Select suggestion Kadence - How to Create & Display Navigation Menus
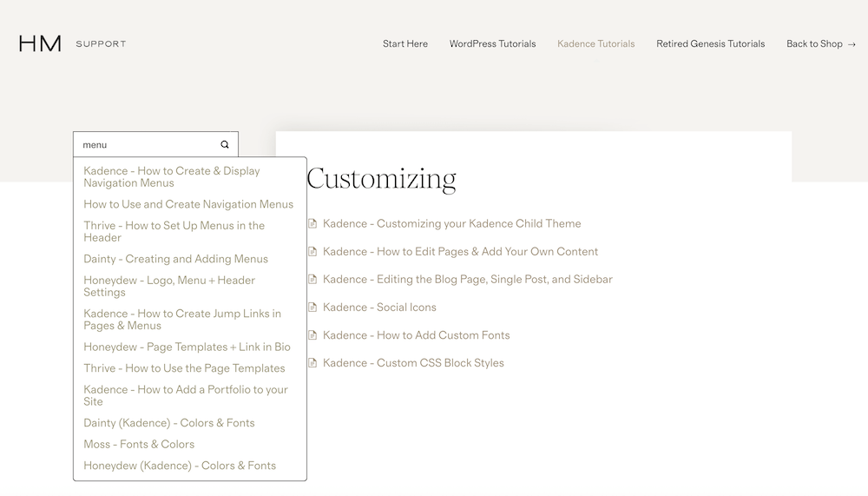 (172, 177)
